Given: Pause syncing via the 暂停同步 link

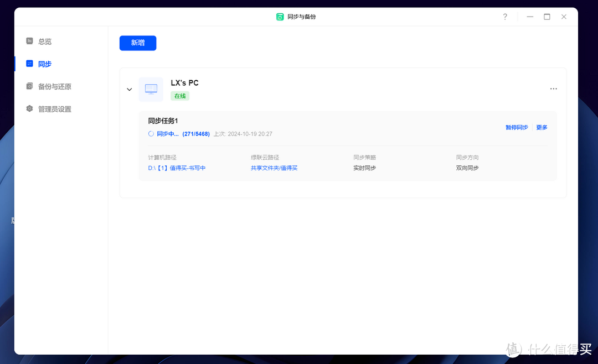Looking at the screenshot, I should (516, 127).
